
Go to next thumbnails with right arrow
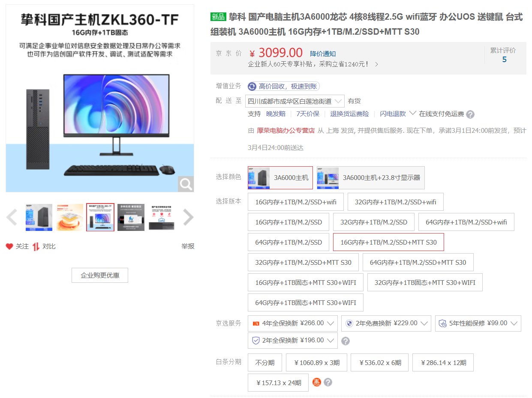point(188,218)
